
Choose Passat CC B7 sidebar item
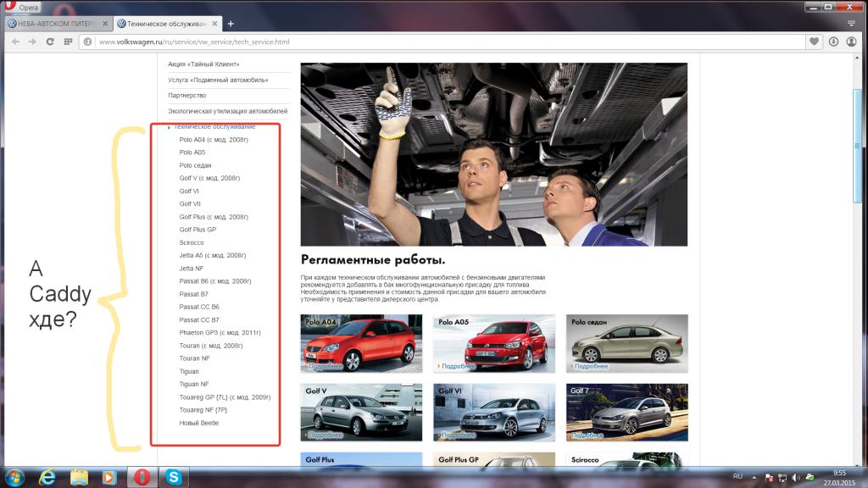[199, 319]
